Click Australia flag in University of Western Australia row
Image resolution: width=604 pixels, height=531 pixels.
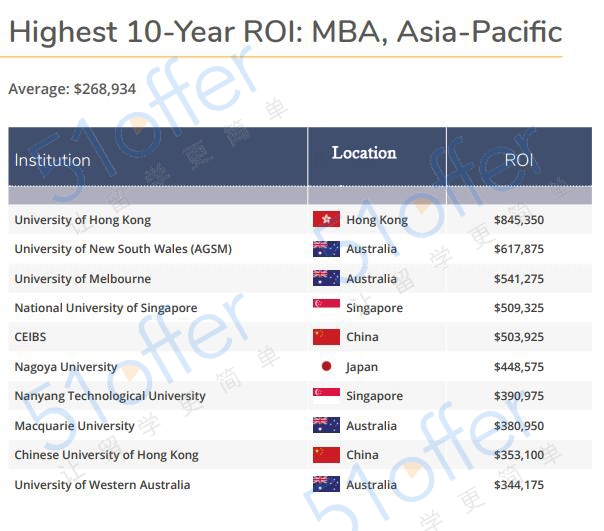(x=326, y=485)
